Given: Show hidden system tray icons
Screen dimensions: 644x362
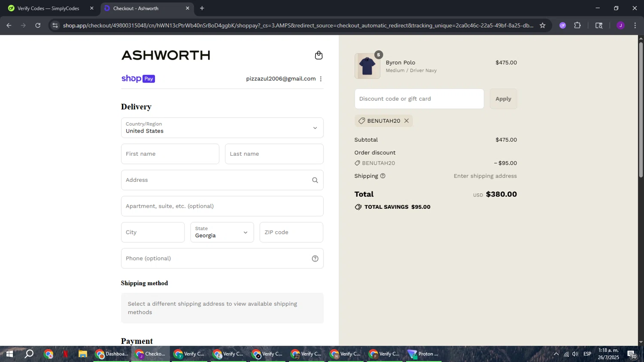Looking at the screenshot, I should point(556,354).
